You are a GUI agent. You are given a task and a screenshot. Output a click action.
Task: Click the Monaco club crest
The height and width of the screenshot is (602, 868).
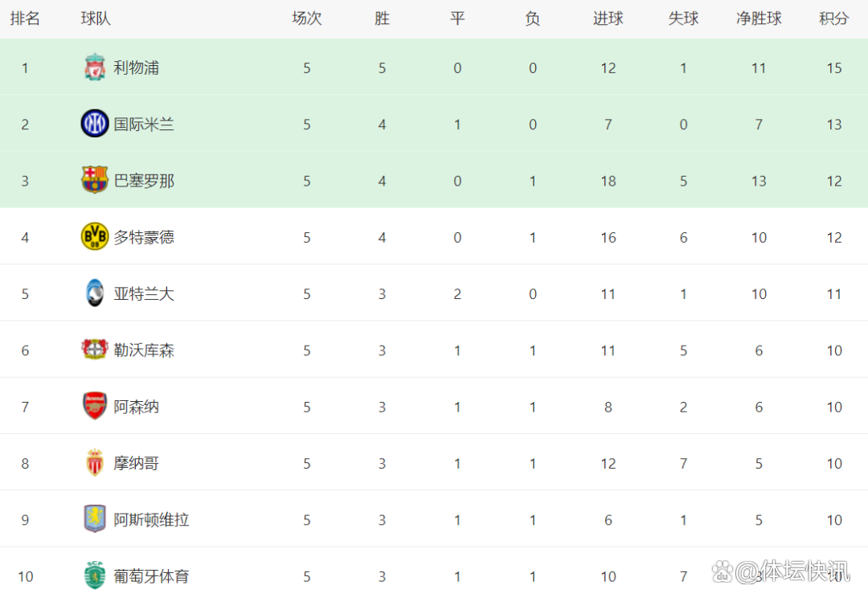click(x=95, y=463)
